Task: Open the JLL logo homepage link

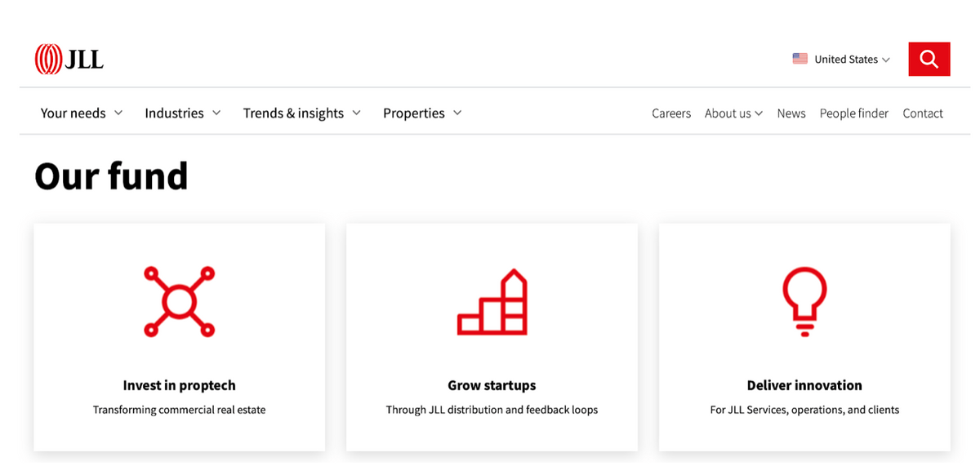Action: click(69, 59)
